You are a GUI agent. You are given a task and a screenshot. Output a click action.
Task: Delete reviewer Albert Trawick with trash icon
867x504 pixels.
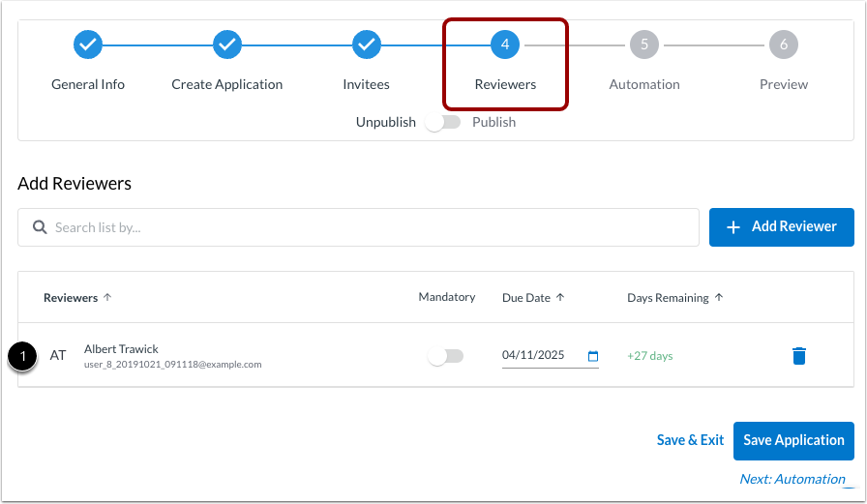[799, 355]
